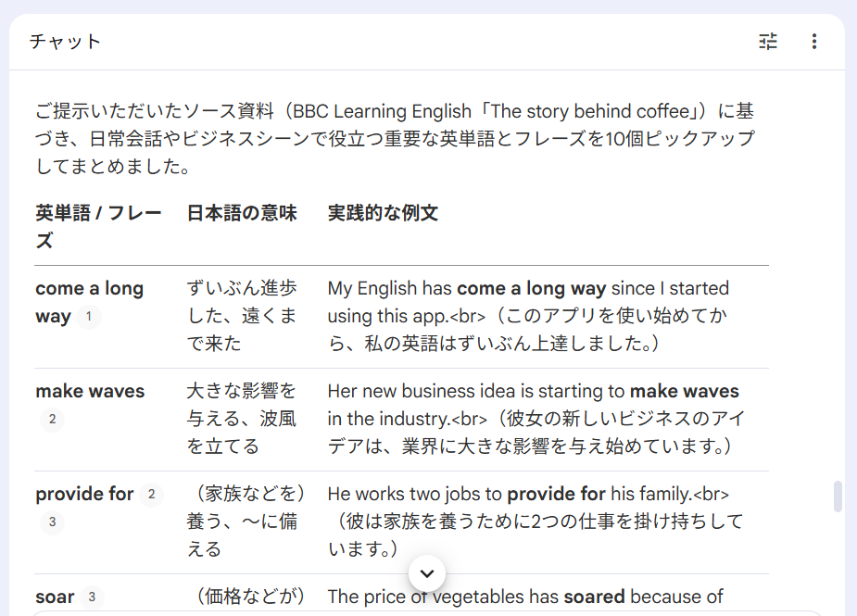
Task: Click the チャット panel title
Action: [x=65, y=42]
